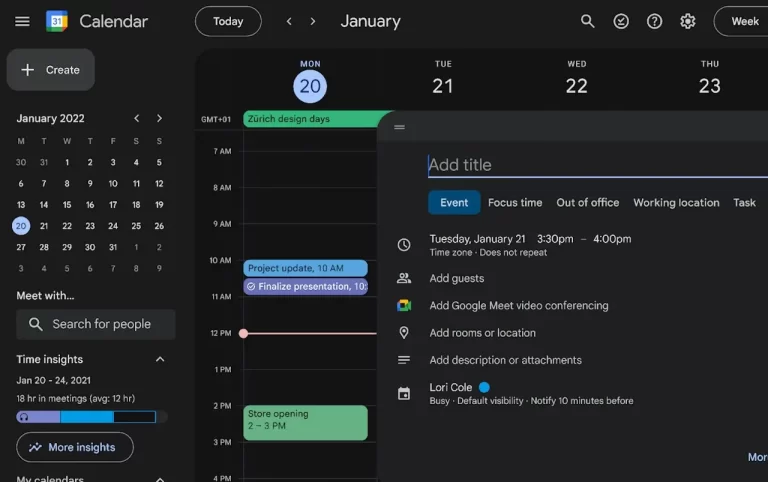
Task: Select the Out of office tab
Action: tap(587, 202)
